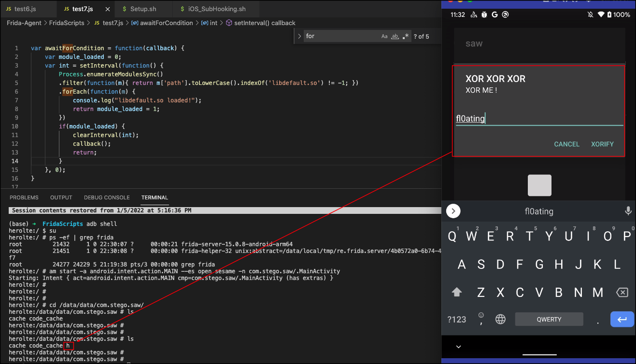Tap the Z key
636x364 pixels.
click(481, 292)
